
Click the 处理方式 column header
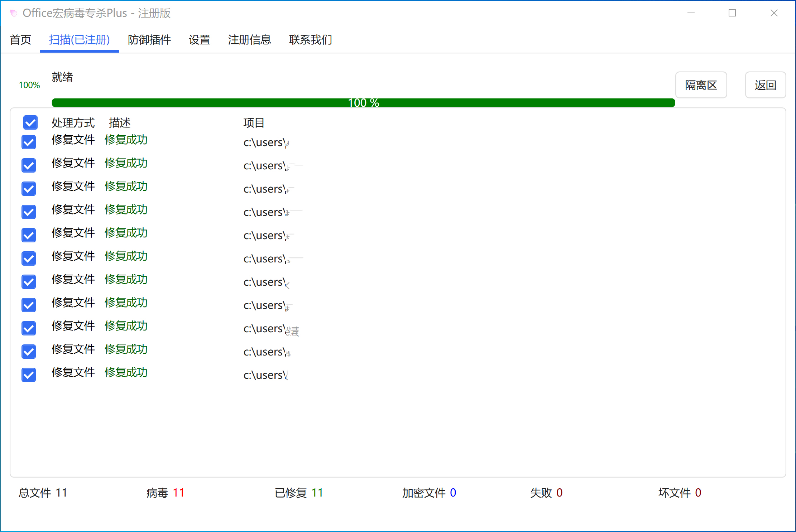73,123
